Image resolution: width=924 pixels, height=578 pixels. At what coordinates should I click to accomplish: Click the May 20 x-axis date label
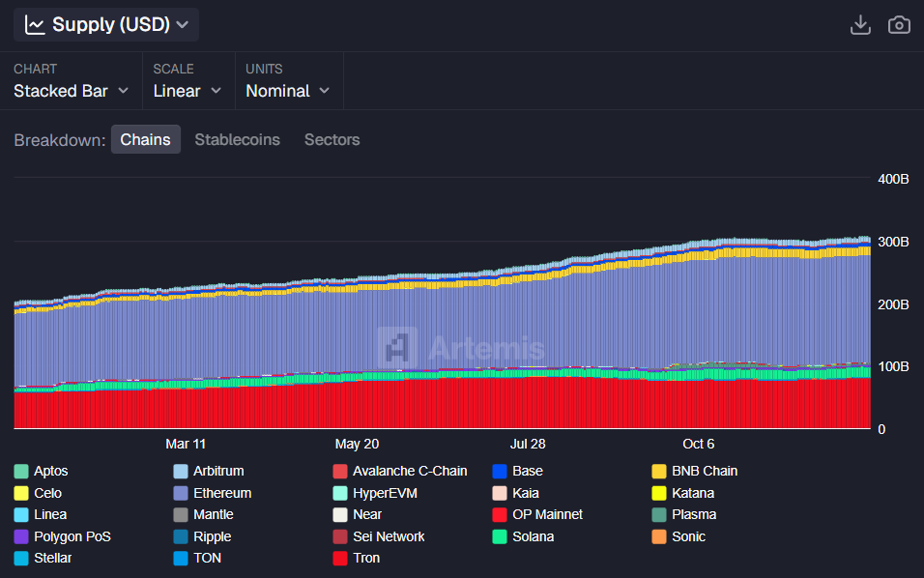pos(357,445)
